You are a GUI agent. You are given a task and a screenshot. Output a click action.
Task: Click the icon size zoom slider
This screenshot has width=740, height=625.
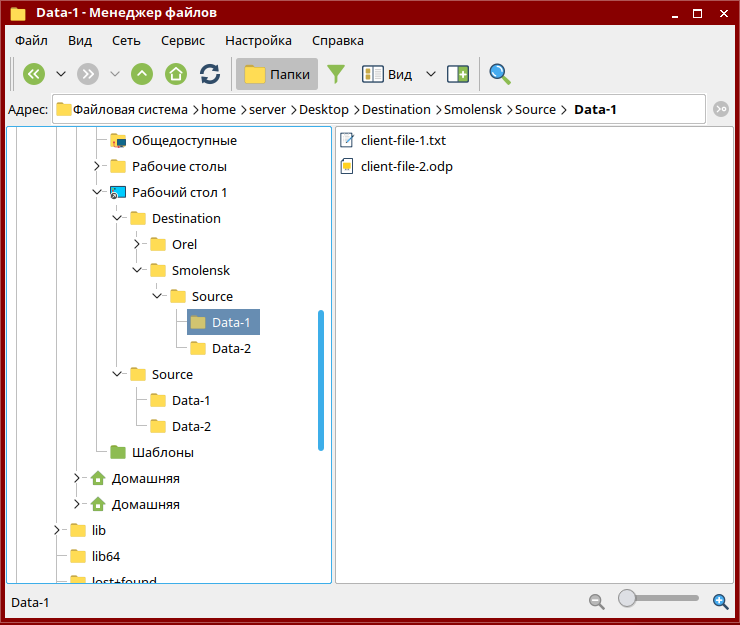click(658, 598)
